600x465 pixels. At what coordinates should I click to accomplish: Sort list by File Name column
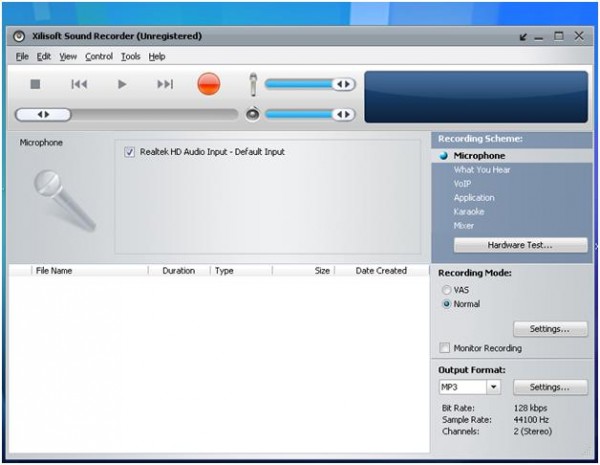90,271
